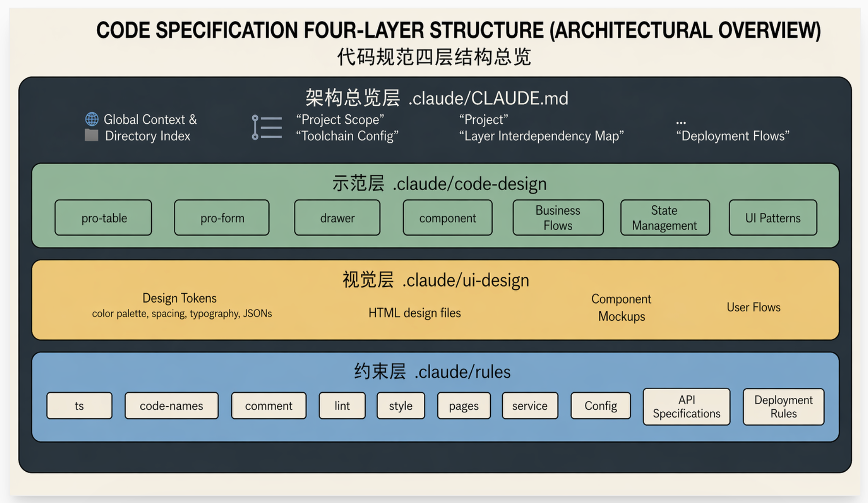
Task: Click the folder icon beside Directory Index
Action: tap(91, 135)
